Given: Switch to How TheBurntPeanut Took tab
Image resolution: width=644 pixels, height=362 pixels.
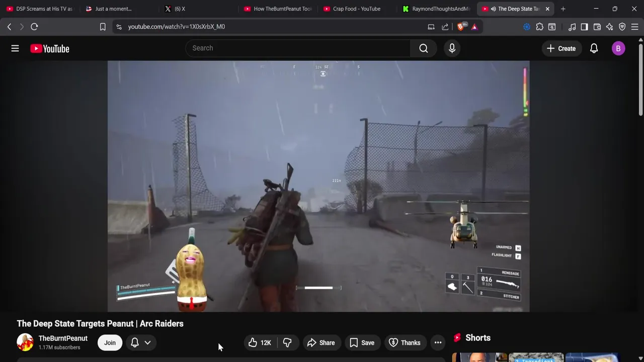Looking at the screenshot, I should pos(279,9).
